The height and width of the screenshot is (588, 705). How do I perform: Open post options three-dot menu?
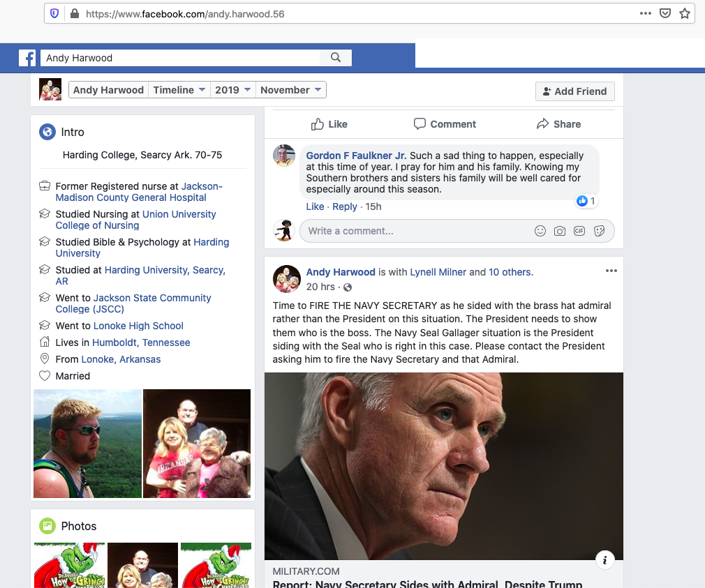[x=611, y=271]
